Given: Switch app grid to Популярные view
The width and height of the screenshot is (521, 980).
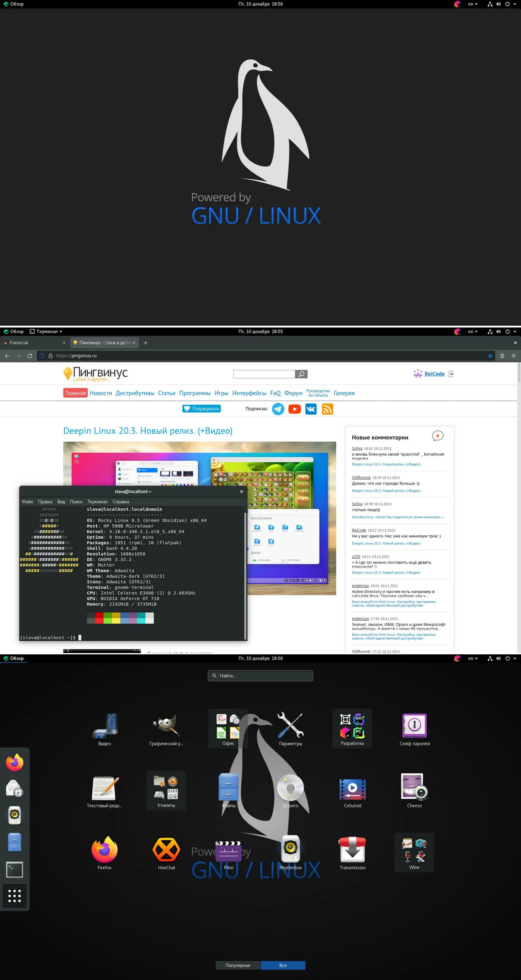Looking at the screenshot, I should (x=238, y=965).
